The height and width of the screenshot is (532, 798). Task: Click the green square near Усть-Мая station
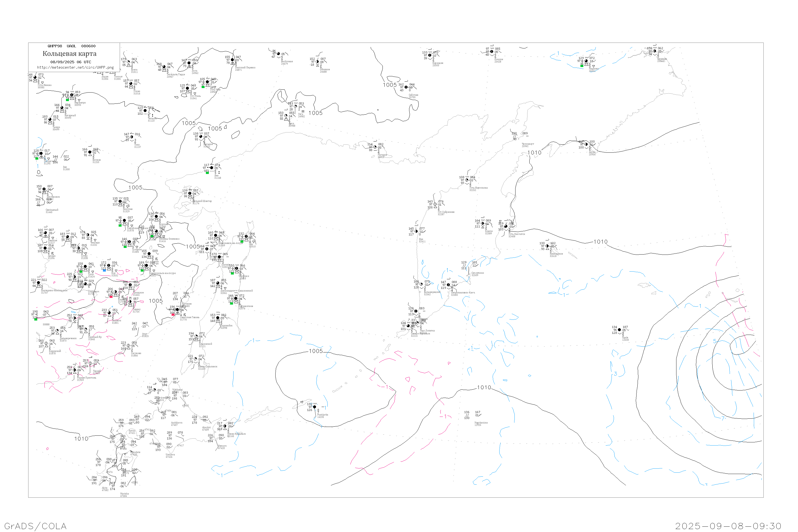[203, 87]
